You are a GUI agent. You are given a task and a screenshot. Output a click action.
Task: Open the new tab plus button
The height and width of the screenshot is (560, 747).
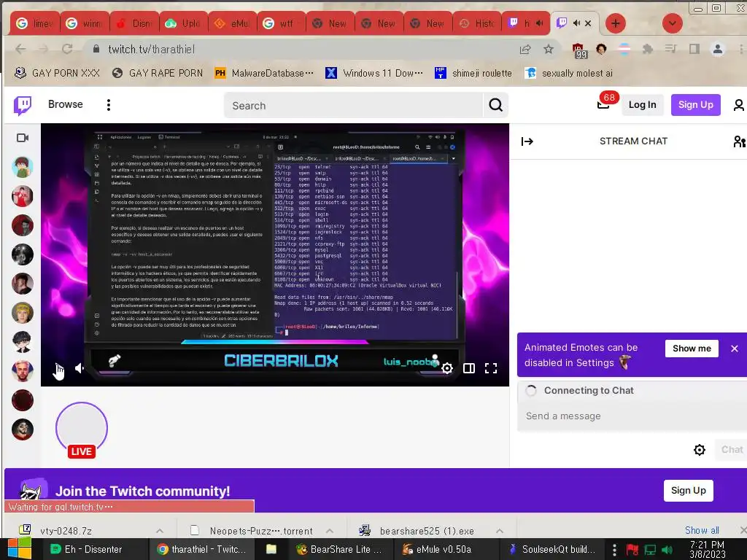tap(616, 23)
